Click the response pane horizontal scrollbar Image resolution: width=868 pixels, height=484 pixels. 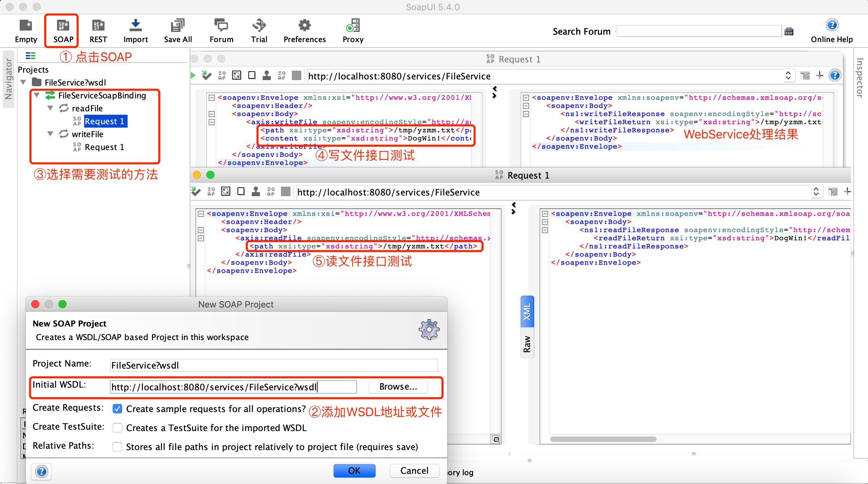tap(603, 439)
